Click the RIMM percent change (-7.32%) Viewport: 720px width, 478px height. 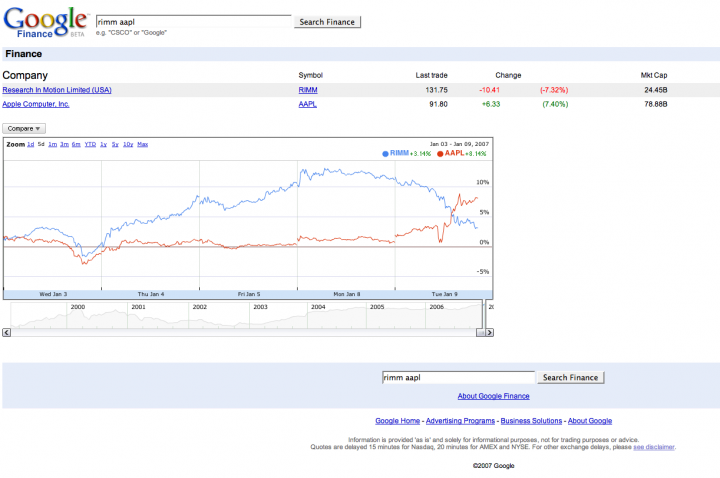554,90
